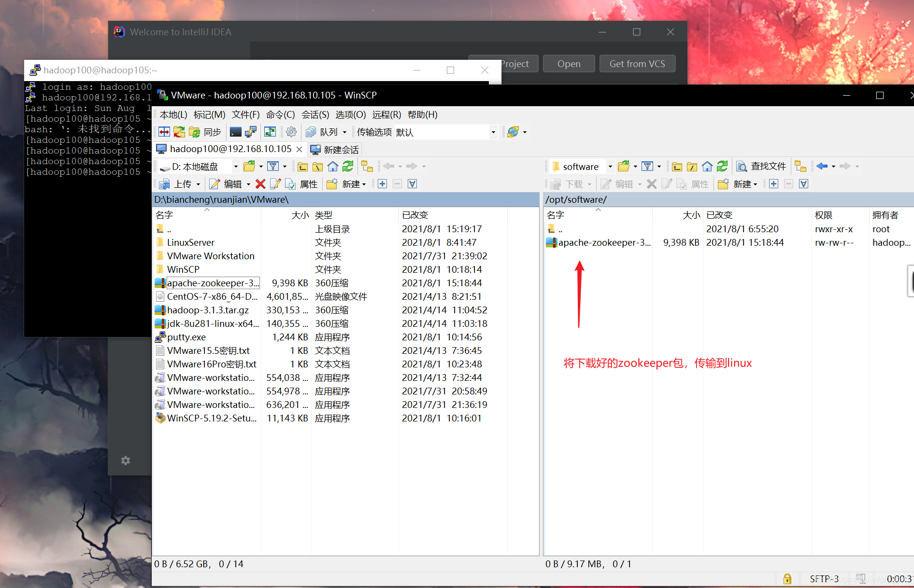Click local invert selection icon
Viewport: 914px width, 588px height.
[x=413, y=184]
